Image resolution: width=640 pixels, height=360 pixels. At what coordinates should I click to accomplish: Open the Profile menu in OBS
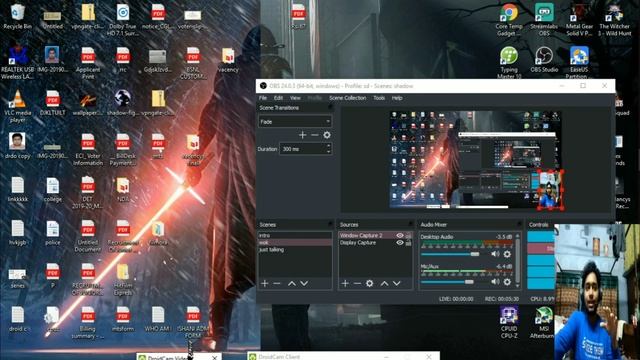[314, 98]
